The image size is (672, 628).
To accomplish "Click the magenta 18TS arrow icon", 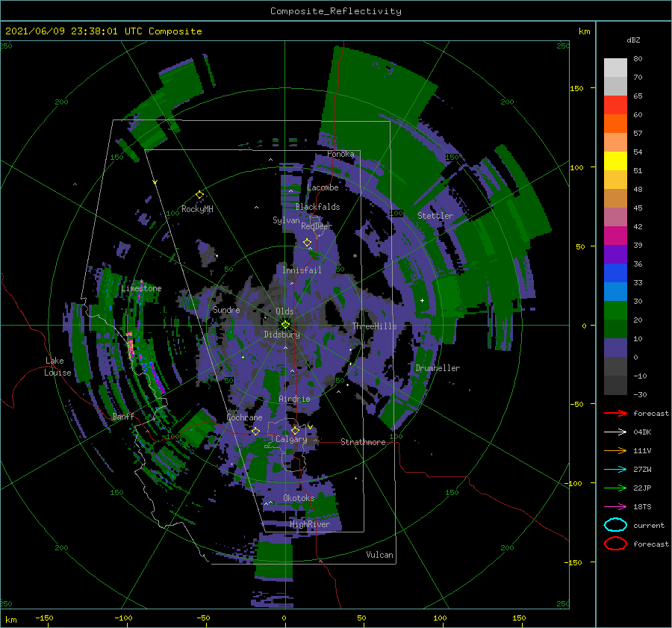I will coord(615,507).
